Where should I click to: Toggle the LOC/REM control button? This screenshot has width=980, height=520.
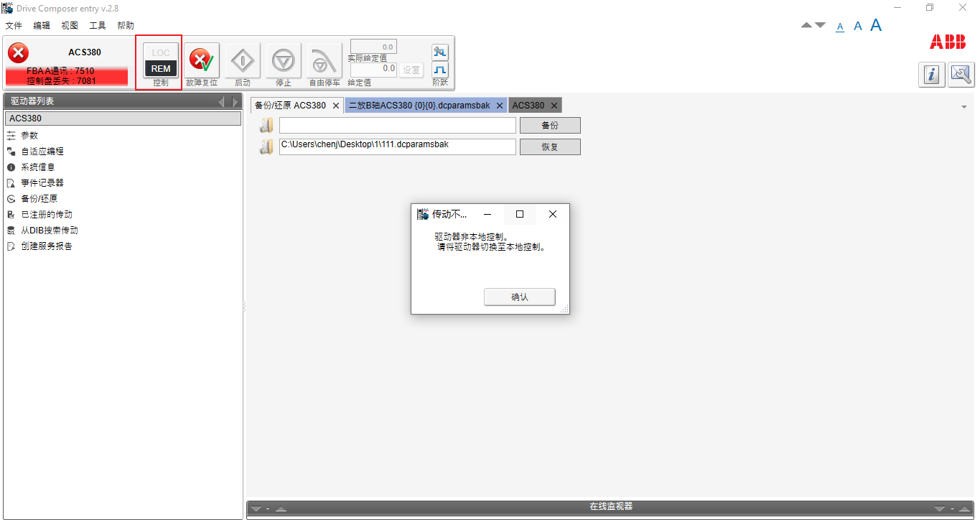(161, 60)
